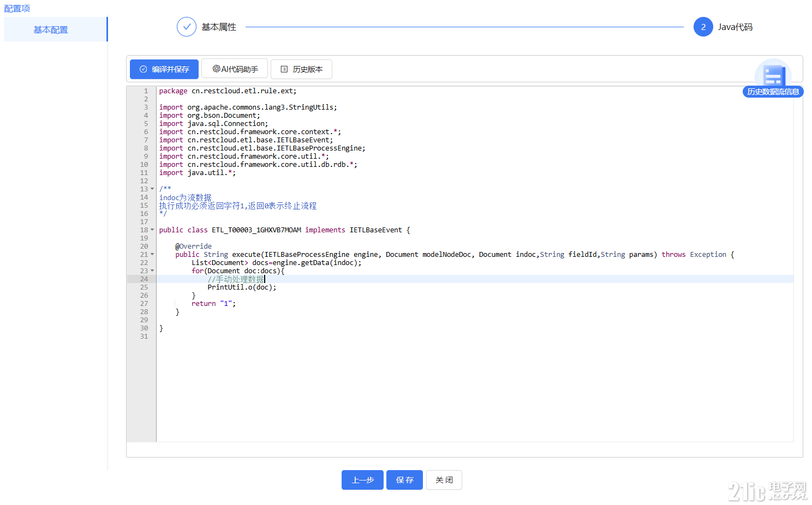This screenshot has height=505, width=812.
Task: Click the AI assistant swirl icon
Action: [216, 69]
